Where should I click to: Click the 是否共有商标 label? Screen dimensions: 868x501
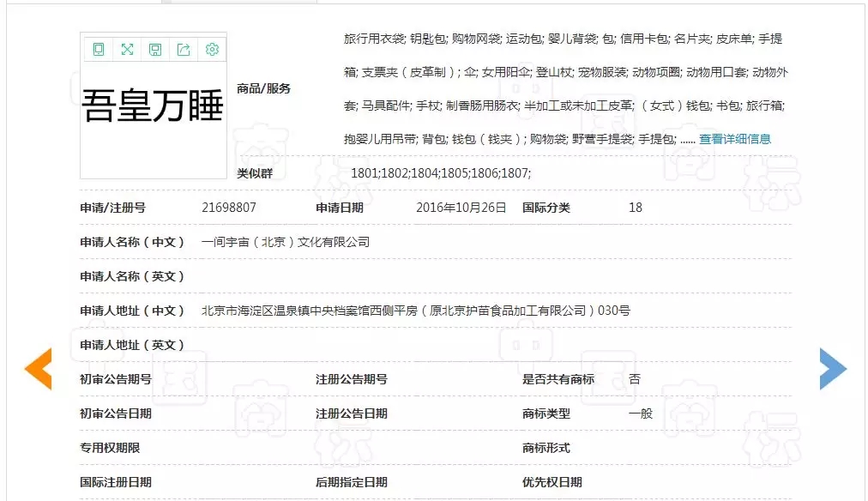558,379
